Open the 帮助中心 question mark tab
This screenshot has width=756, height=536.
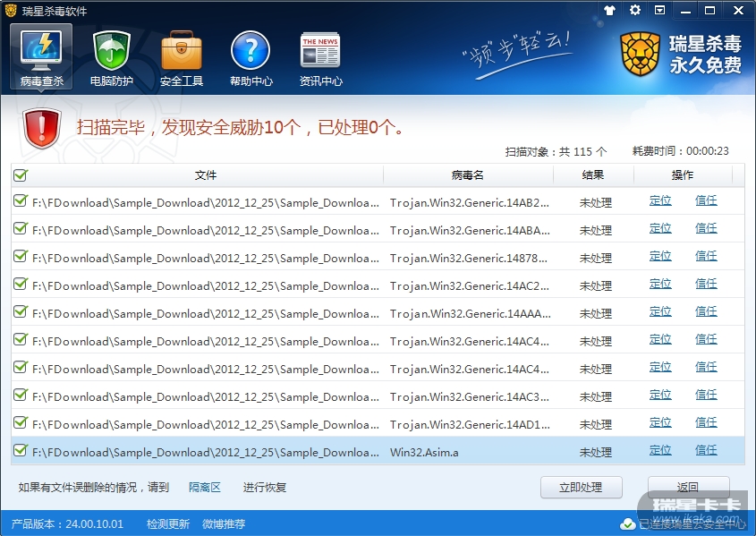(251, 58)
